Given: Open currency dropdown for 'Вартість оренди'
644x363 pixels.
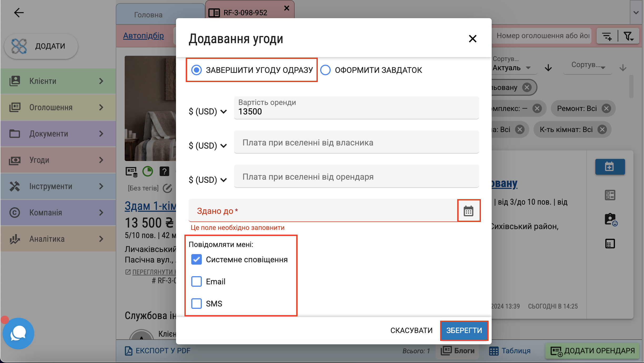Looking at the screenshot, I should point(208,112).
